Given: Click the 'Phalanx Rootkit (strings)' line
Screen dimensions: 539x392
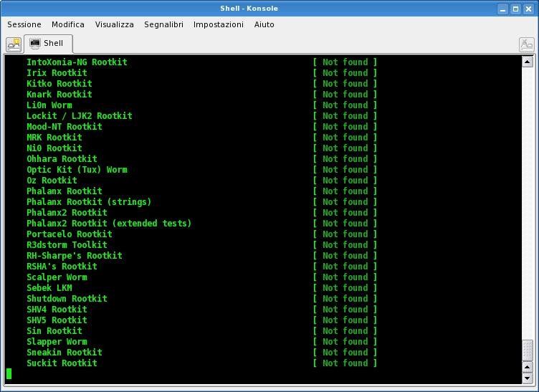Looking at the screenshot, I should [89, 201].
